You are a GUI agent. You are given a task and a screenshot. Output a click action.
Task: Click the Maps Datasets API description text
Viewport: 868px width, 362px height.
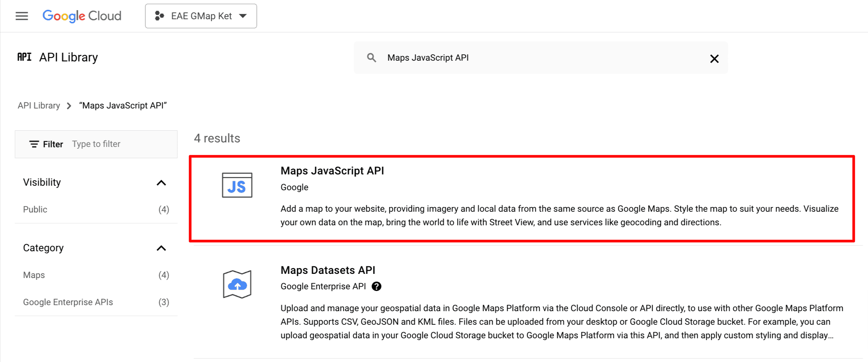click(x=562, y=322)
